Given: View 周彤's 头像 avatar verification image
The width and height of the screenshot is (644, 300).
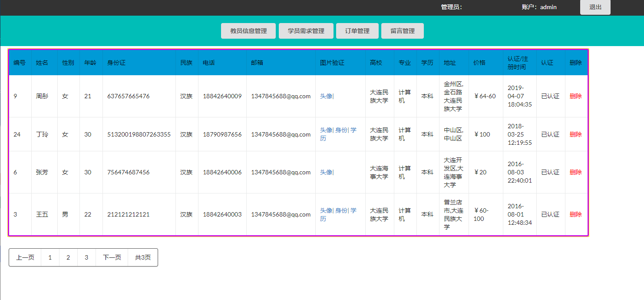Looking at the screenshot, I should click(327, 96).
